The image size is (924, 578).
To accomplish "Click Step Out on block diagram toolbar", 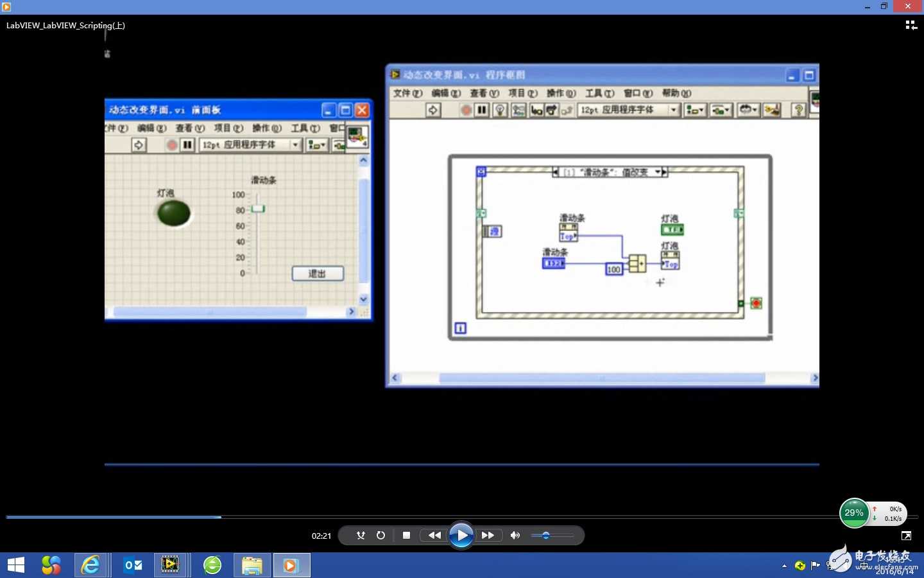I will [567, 110].
